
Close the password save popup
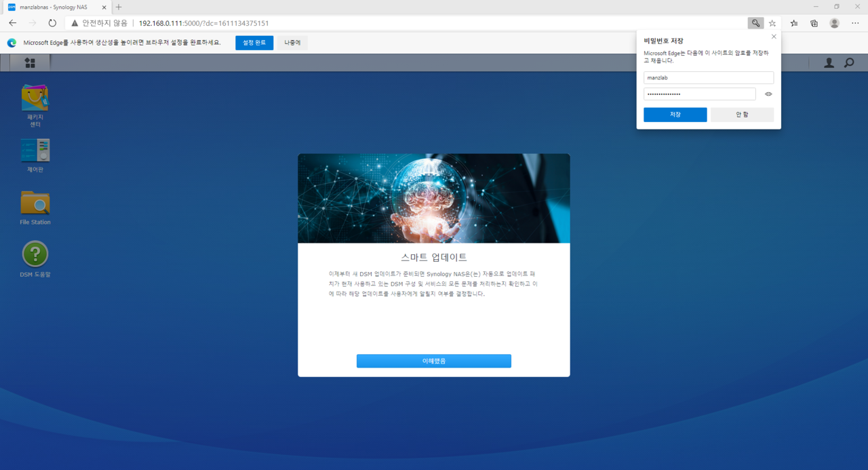click(x=774, y=37)
